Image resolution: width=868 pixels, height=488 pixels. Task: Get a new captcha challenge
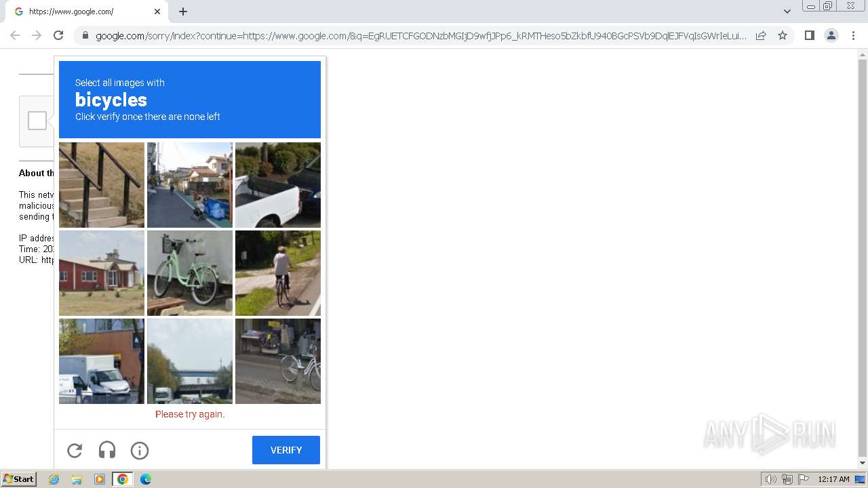(x=75, y=450)
